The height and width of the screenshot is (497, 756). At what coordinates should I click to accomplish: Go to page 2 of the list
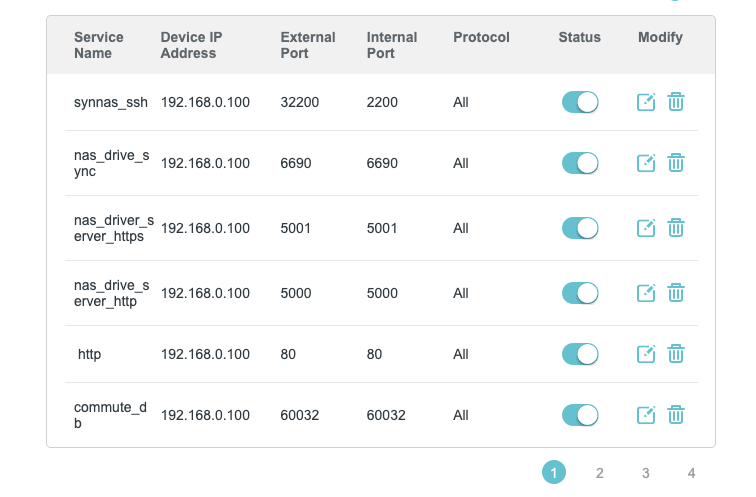[x=600, y=473]
